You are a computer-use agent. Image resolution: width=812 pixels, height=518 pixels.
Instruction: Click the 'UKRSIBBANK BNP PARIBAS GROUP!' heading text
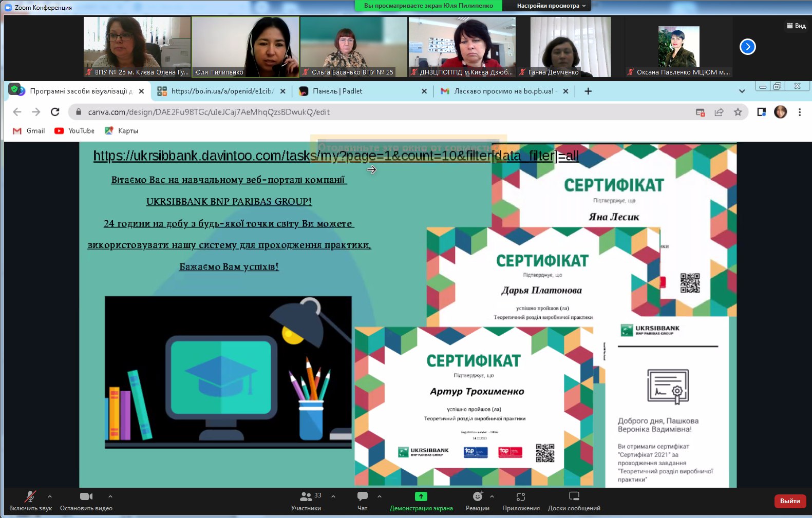click(229, 201)
